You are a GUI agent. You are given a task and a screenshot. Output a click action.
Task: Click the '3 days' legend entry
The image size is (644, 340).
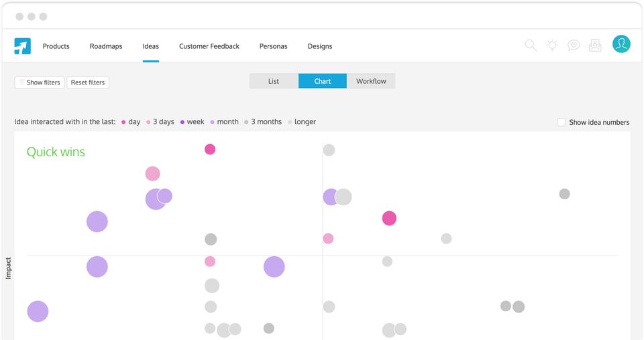pyautogui.click(x=160, y=122)
